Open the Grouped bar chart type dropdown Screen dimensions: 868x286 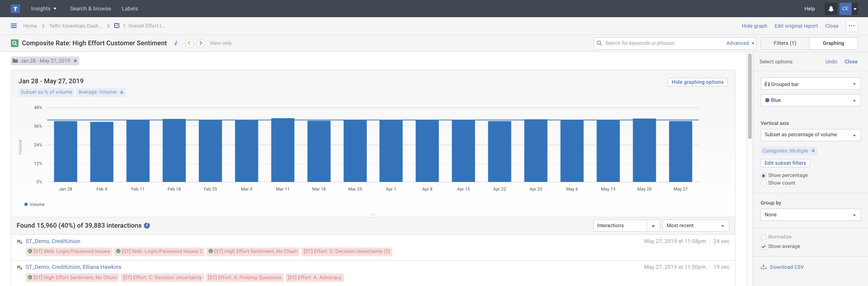[x=810, y=84]
